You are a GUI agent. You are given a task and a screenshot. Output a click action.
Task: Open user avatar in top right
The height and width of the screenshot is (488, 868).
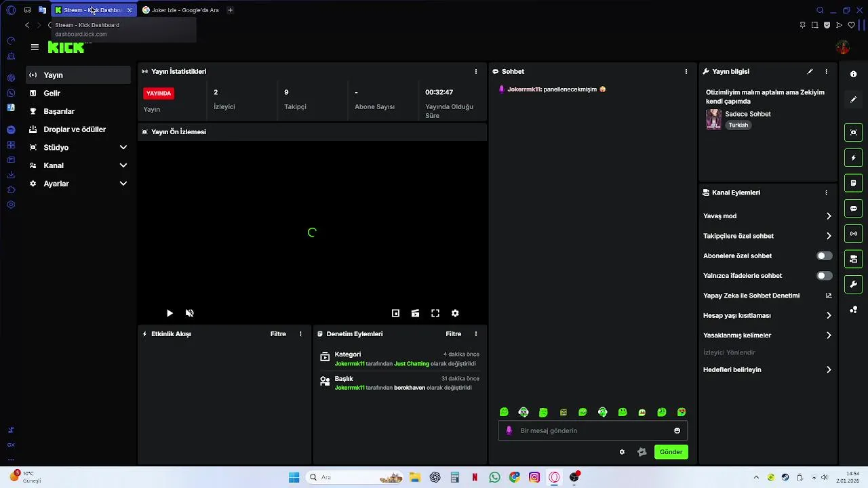843,47
